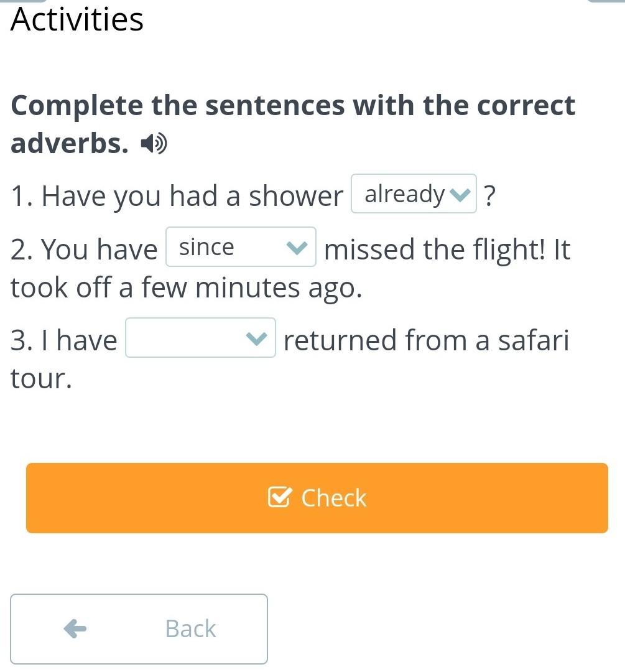
Task: Click the chevron of the empty dropdown
Action: pyautogui.click(x=257, y=338)
